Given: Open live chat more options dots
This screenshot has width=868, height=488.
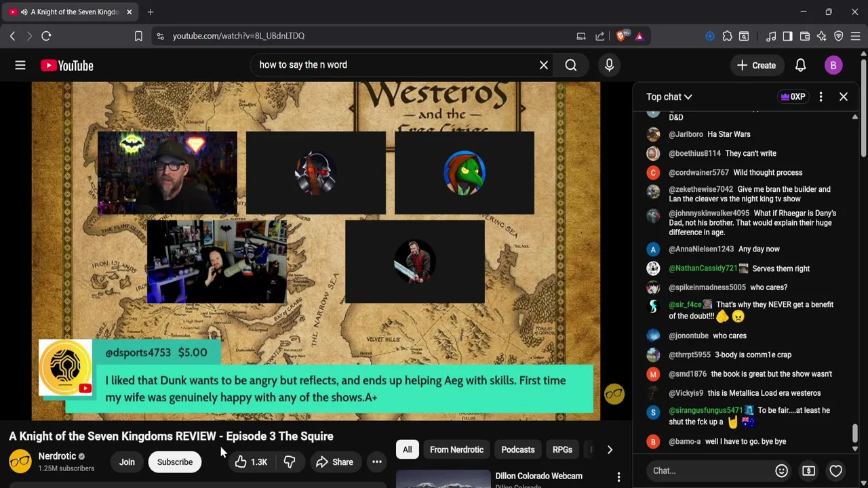Looking at the screenshot, I should (821, 97).
